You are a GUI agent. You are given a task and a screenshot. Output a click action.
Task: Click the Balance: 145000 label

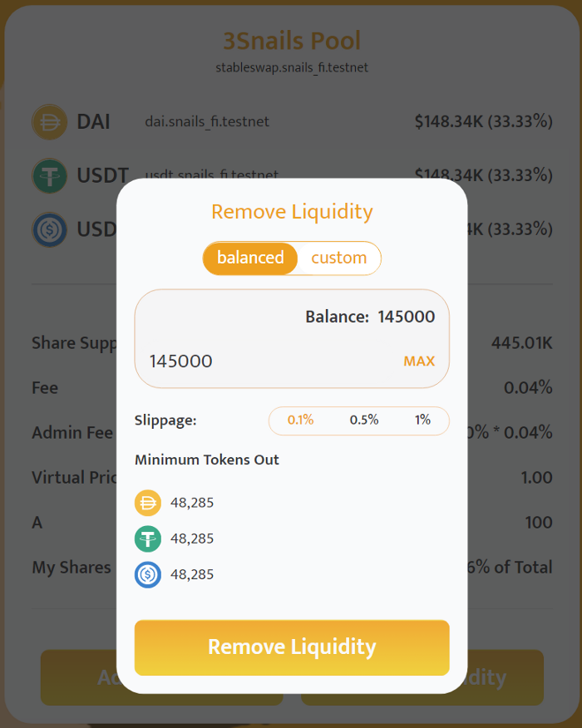pyautogui.click(x=370, y=317)
